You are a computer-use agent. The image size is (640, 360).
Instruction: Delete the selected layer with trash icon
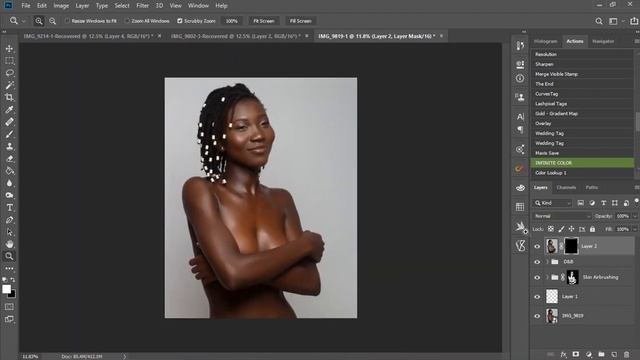coord(627,354)
